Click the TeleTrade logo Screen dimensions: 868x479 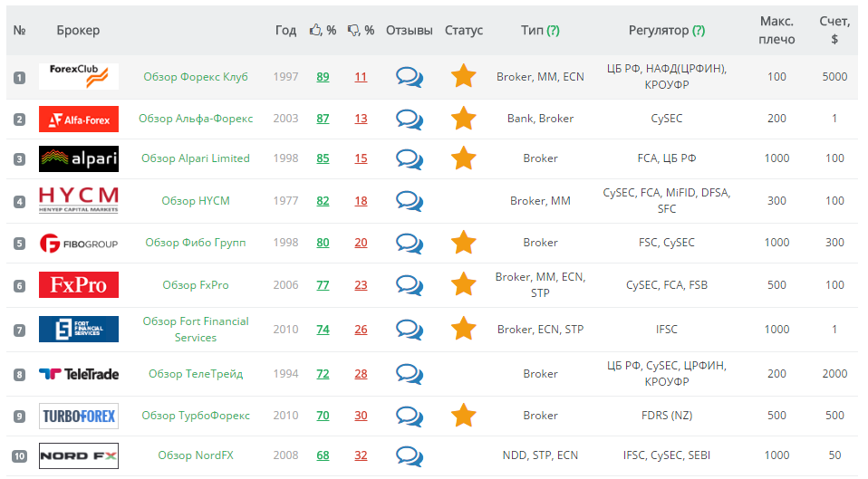[x=79, y=375]
